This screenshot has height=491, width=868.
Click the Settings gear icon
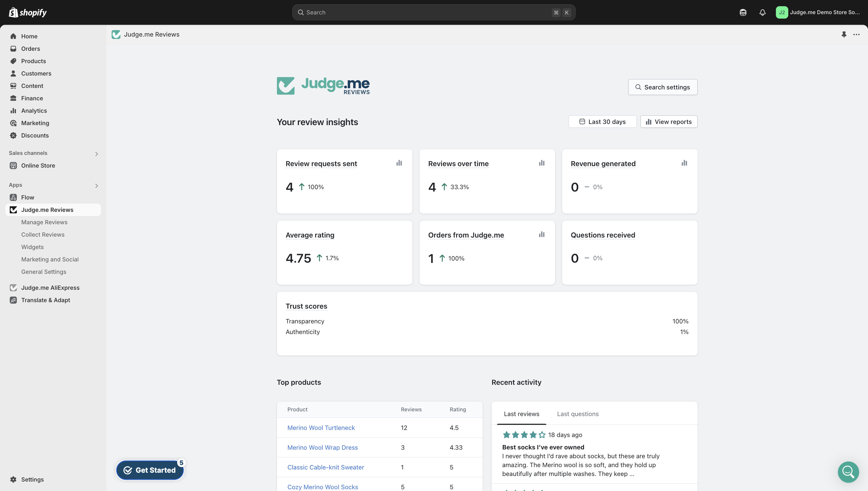[x=13, y=479]
